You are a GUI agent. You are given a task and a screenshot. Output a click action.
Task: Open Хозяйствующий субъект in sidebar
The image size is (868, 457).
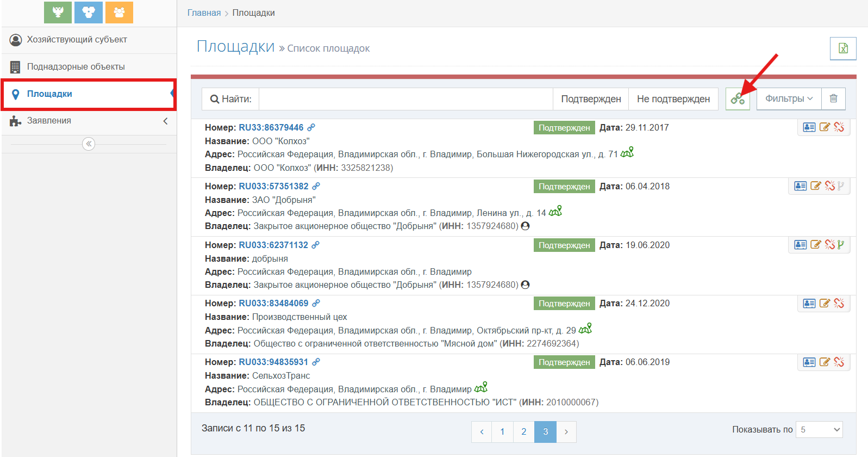77,40
